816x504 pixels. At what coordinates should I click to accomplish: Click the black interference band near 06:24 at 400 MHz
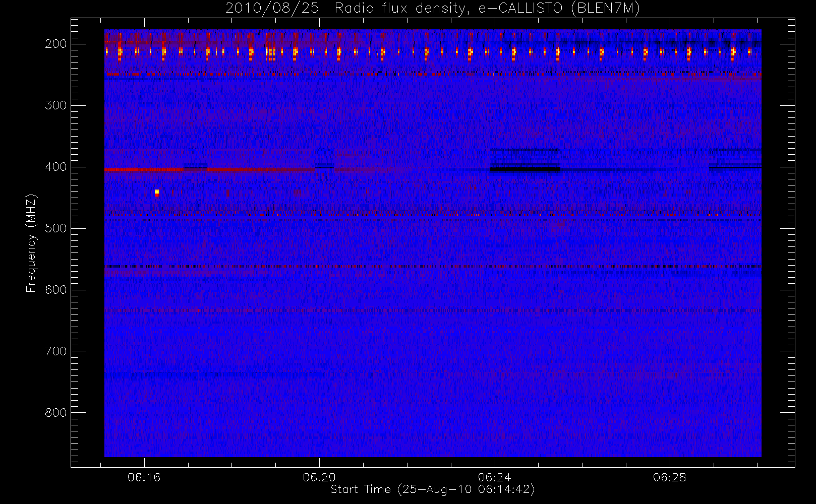525,169
